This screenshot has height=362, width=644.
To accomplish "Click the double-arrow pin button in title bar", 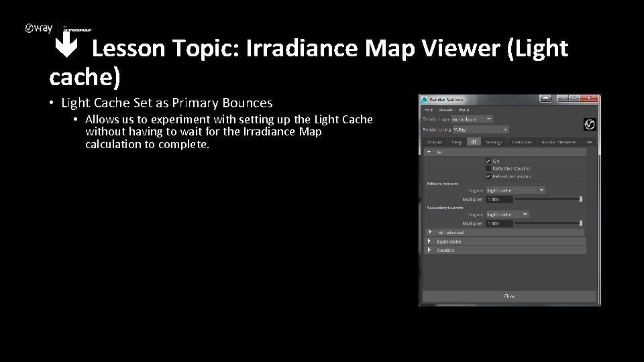I will pyautogui.click(x=545, y=99).
